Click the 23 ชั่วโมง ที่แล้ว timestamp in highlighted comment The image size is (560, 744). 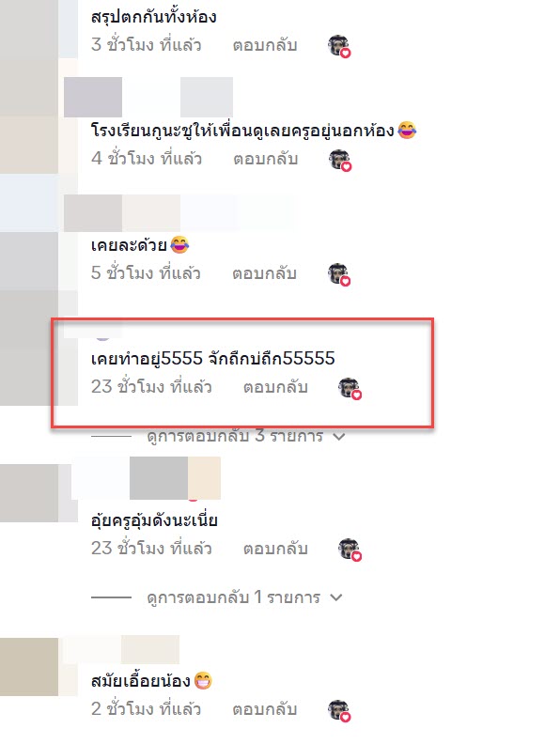coord(151,387)
